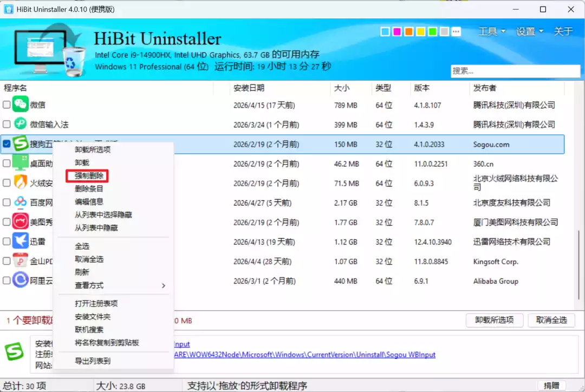585x392 pixels.
Task: Click the HiBit title bar app icon
Action: (8, 9)
